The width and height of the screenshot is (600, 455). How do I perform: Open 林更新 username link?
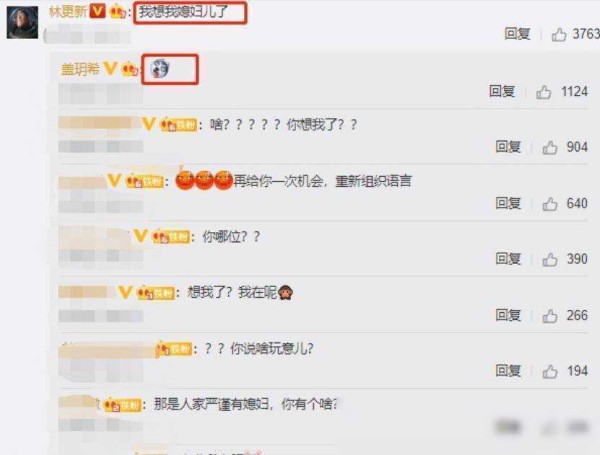tap(68, 11)
